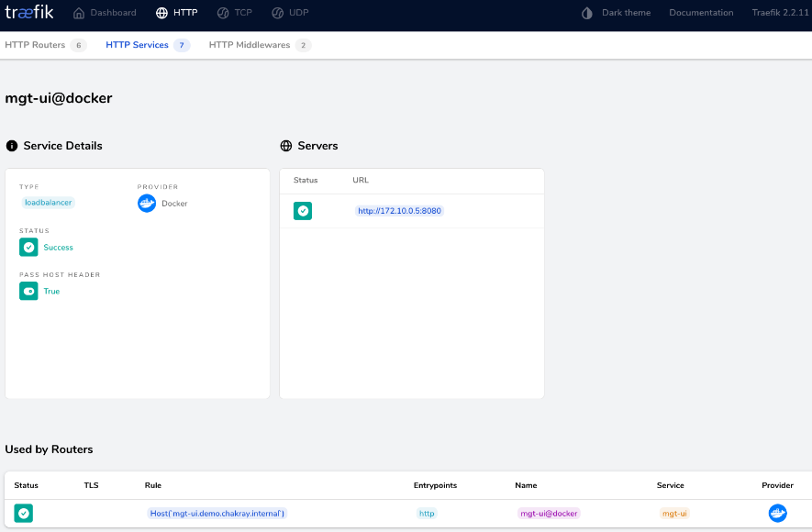This screenshot has width=812, height=532.
Task: Open the Documentation link
Action: 700,13
